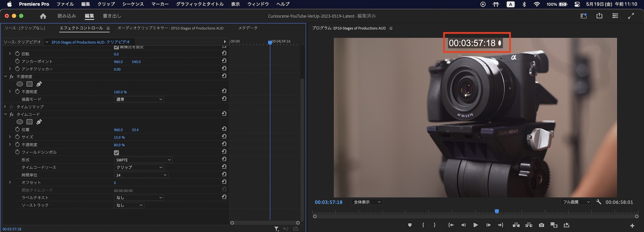The width and height of the screenshot is (644, 232).
Task: Toggle animation stopwatch for フィールドシンボル
Action: pyautogui.click(x=17, y=152)
